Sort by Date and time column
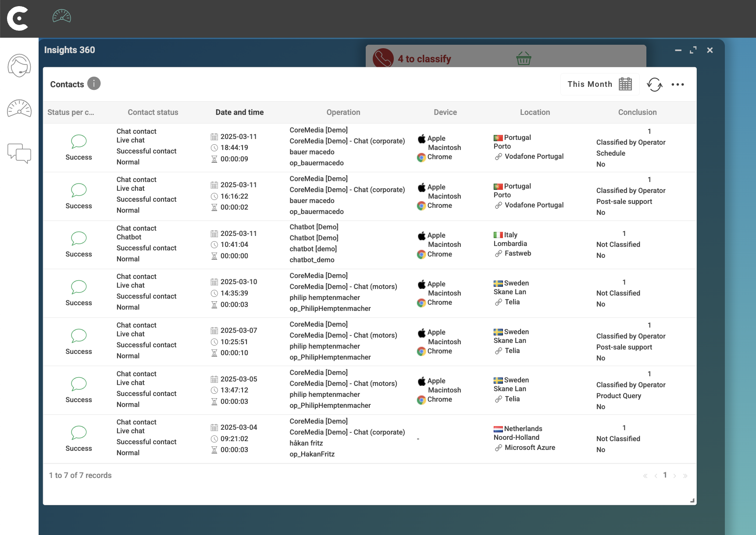 pos(239,112)
